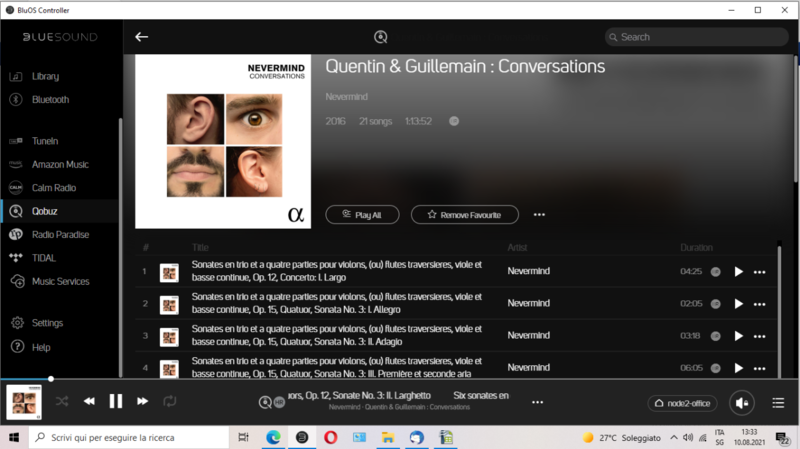
Task: Toggle shuffle playback mode
Action: coord(62,401)
